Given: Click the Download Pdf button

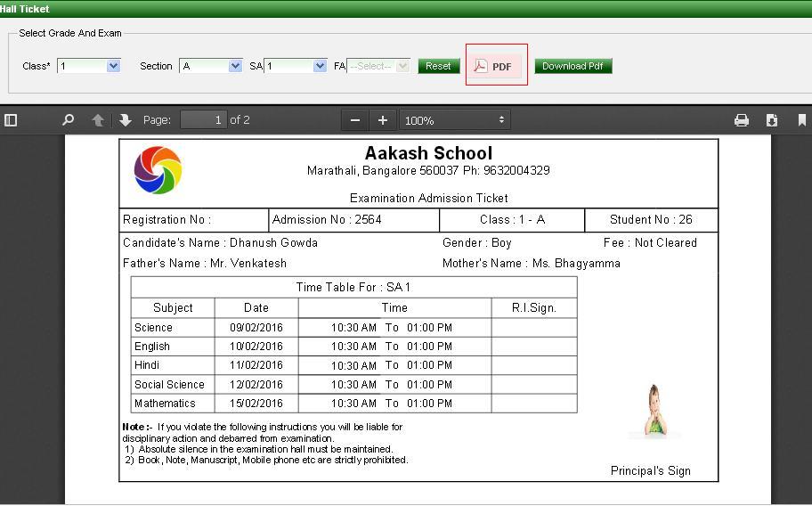Looking at the screenshot, I should click(x=572, y=66).
